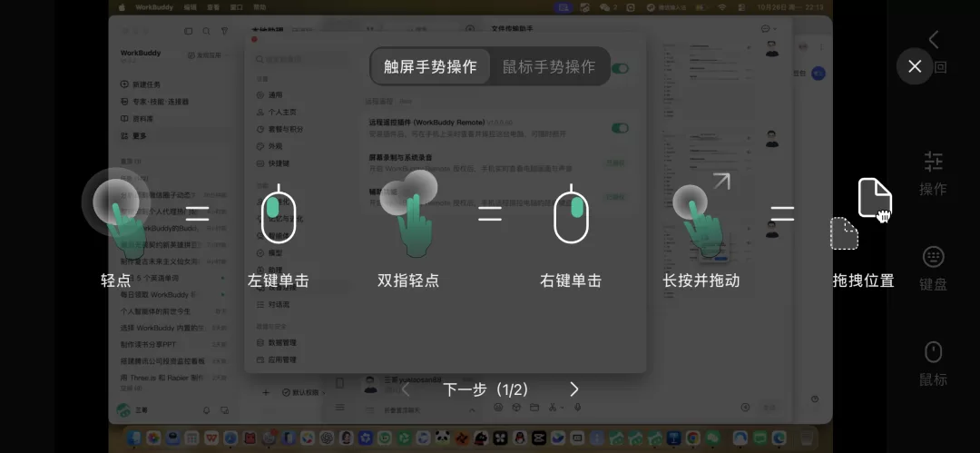Select 个人主页 in the settings list
Viewport: 980px width, 453px height.
(x=276, y=112)
